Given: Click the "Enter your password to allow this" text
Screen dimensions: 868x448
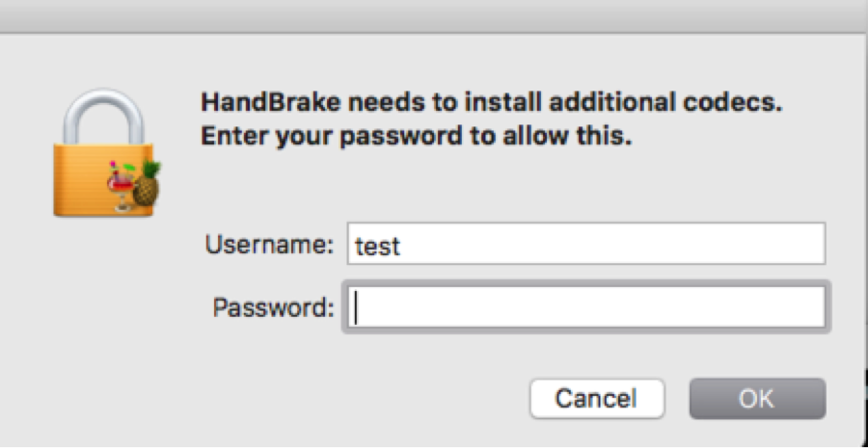Looking at the screenshot, I should [416, 136].
